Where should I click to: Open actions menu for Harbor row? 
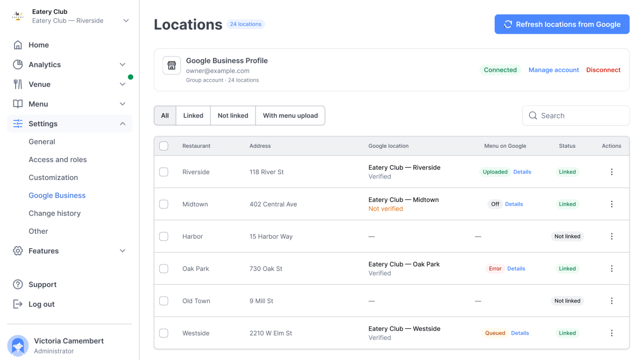(612, 236)
